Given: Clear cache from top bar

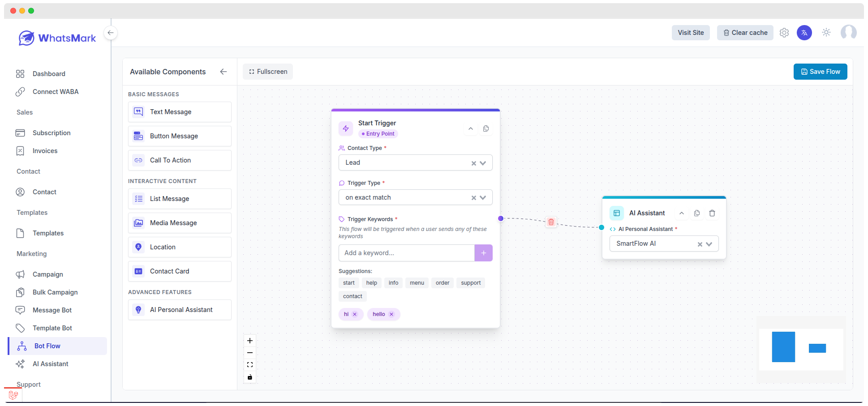Looking at the screenshot, I should coord(745,33).
